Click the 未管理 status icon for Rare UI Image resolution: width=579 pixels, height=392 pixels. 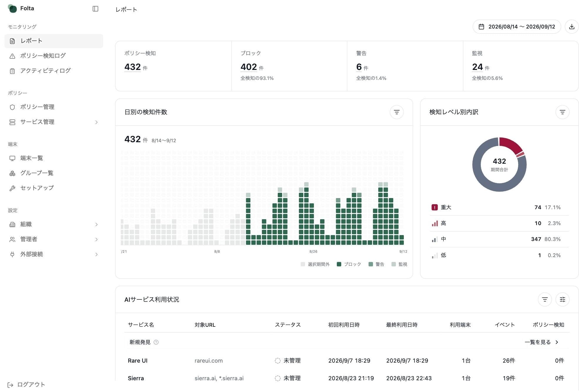click(x=277, y=361)
